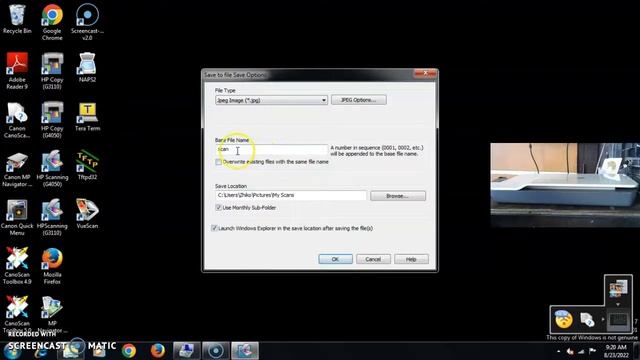640x360 pixels.
Task: Click into the Base File Name field
Action: pyautogui.click(x=271, y=149)
